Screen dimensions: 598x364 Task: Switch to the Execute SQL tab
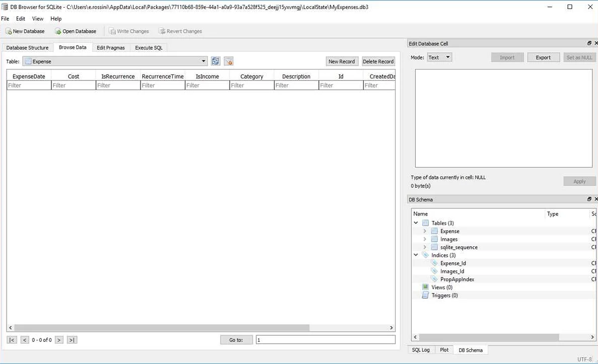click(148, 47)
